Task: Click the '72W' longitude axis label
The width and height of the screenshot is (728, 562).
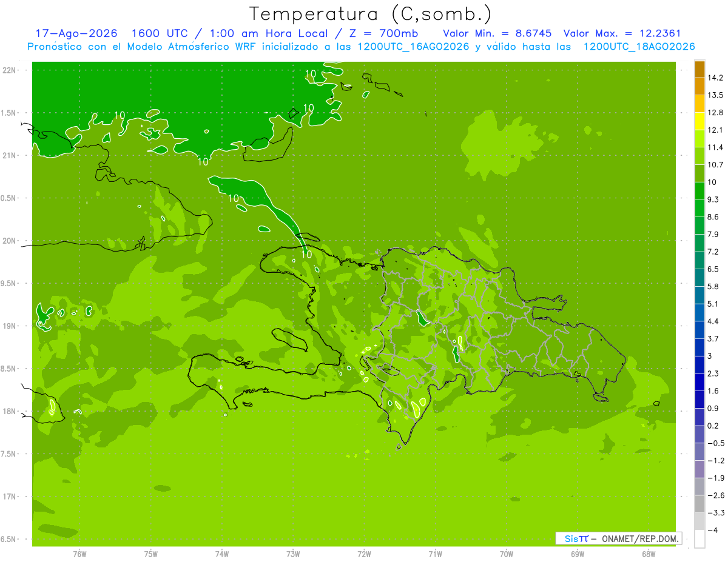Action: coord(364,554)
